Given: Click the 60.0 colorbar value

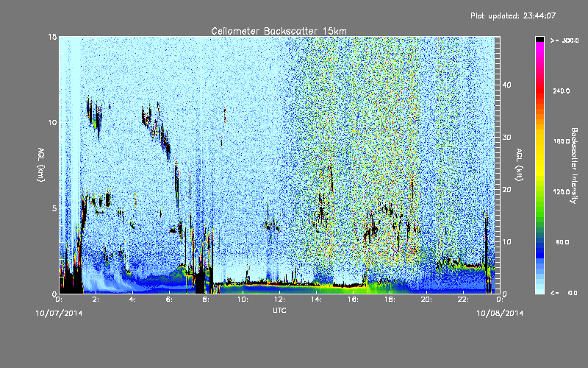Looking at the screenshot, I should pyautogui.click(x=562, y=242).
